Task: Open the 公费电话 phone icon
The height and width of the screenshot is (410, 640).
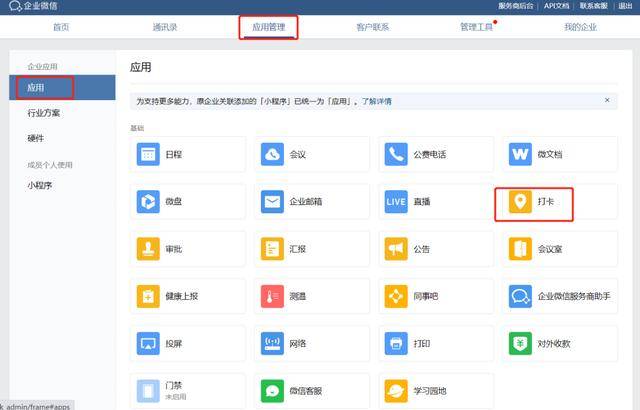Action: point(396,154)
